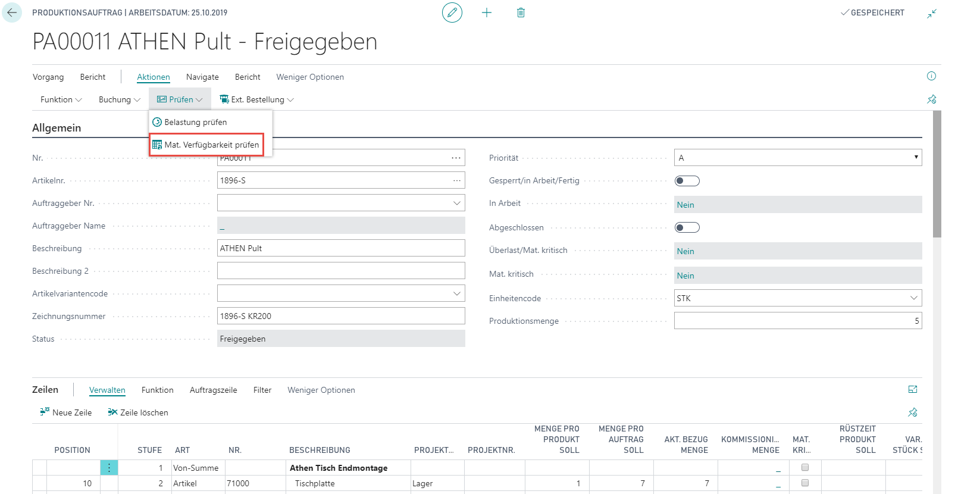
Task: Toggle the Abgeschlossen switch
Action: [x=687, y=227]
